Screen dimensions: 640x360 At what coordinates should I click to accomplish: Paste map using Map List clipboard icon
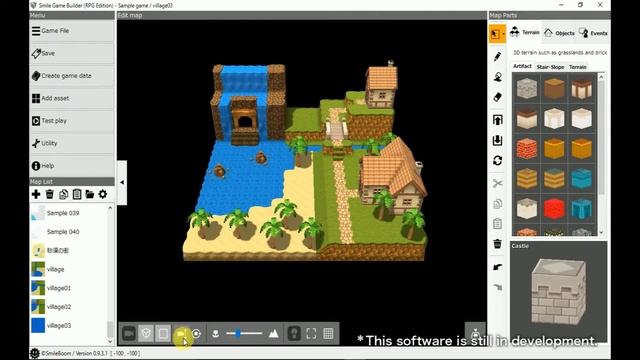77,194
